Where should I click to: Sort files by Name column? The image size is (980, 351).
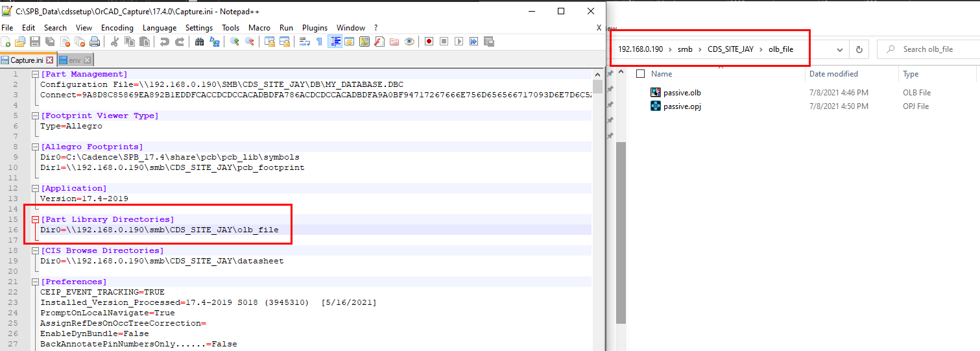click(662, 74)
